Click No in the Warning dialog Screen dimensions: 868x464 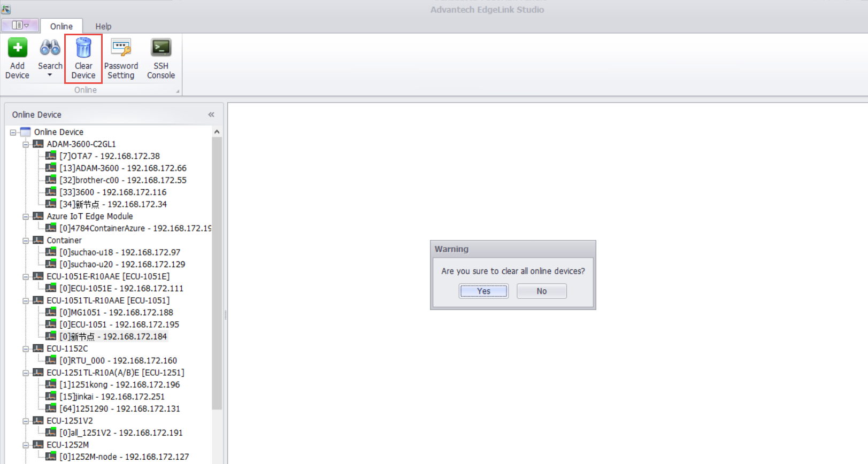tap(541, 291)
